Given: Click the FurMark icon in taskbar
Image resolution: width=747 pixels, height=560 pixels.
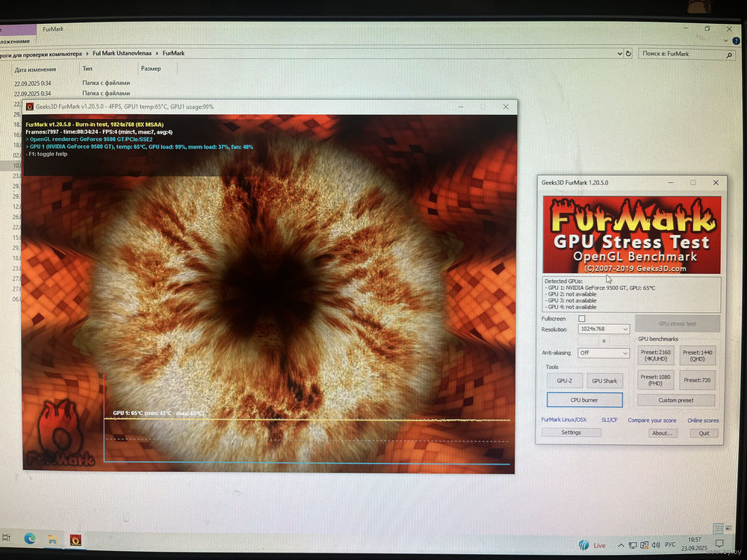Looking at the screenshot, I should coord(75,539).
